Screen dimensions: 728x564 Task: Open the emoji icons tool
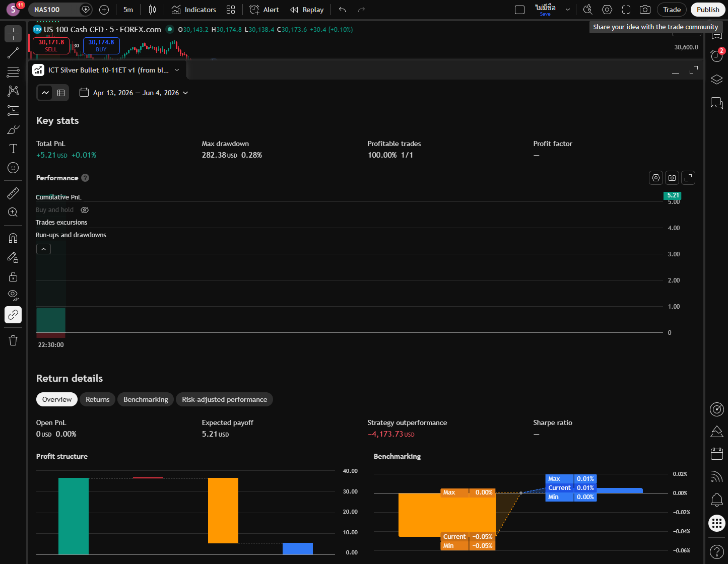click(13, 168)
